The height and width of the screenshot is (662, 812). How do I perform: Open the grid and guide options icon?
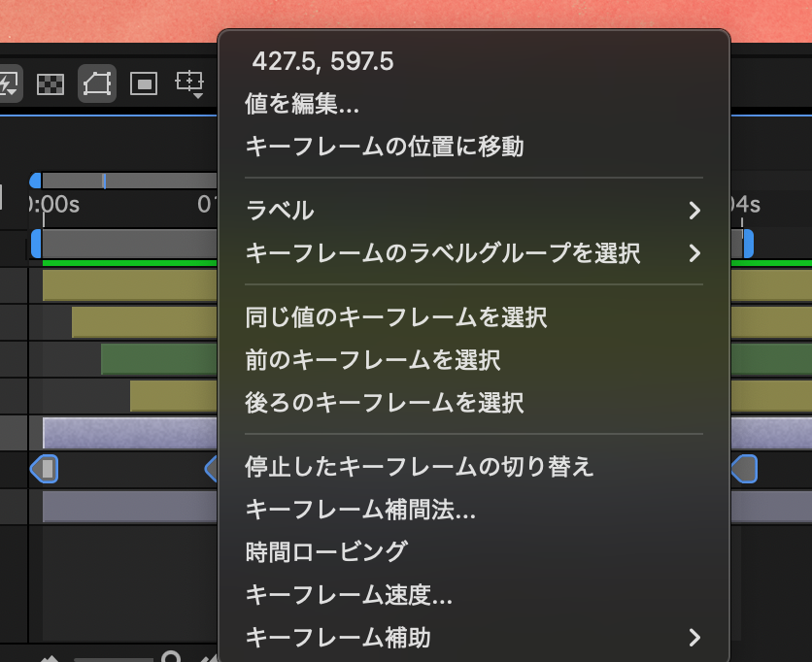point(189,83)
